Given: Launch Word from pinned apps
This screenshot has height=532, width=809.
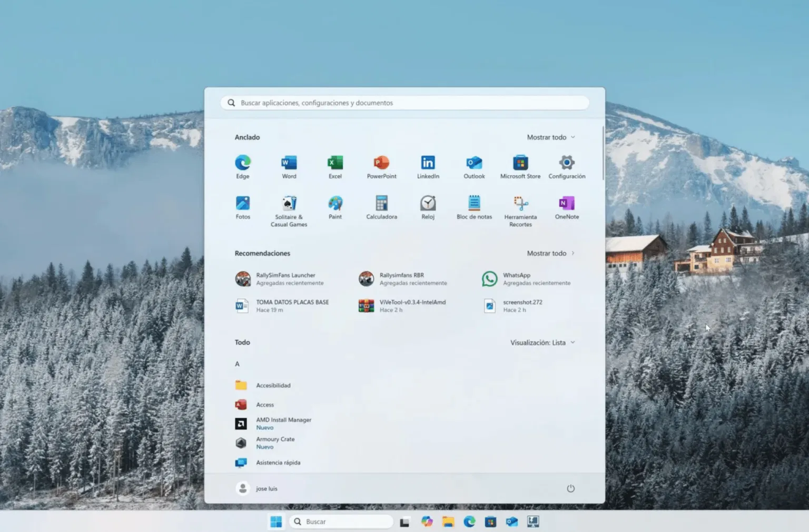Looking at the screenshot, I should pos(289,167).
